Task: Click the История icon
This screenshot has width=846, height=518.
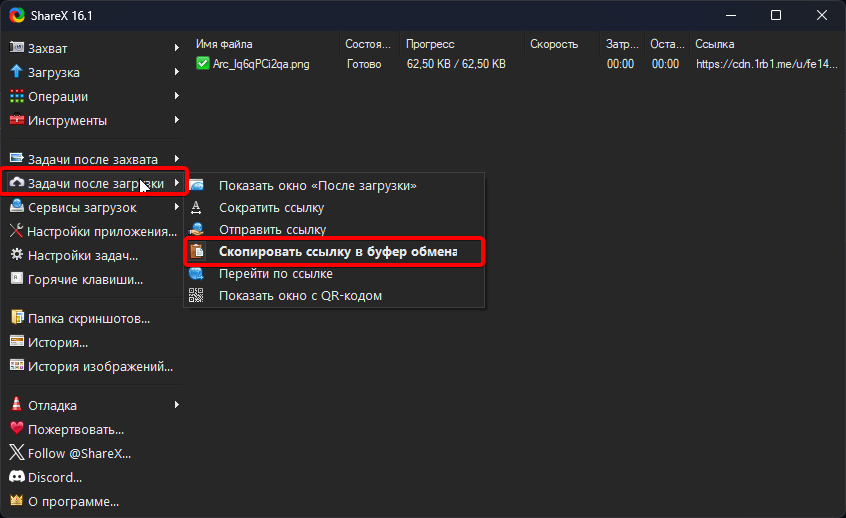Action: coord(17,342)
